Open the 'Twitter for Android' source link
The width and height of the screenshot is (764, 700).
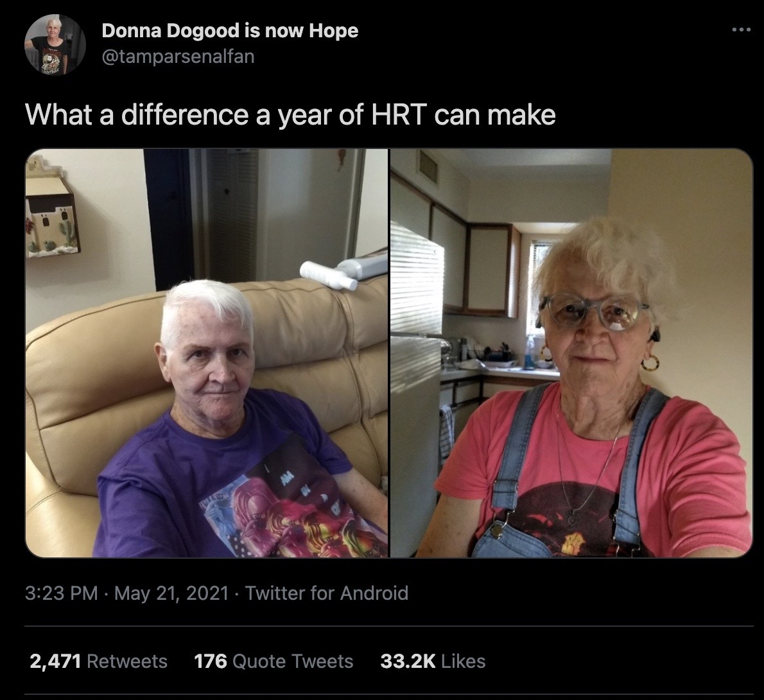click(326, 593)
